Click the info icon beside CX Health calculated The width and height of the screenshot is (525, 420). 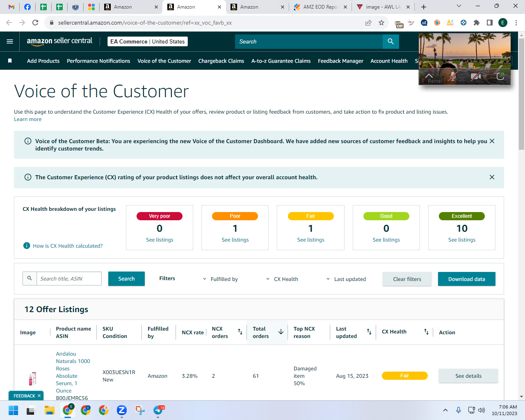click(x=27, y=246)
